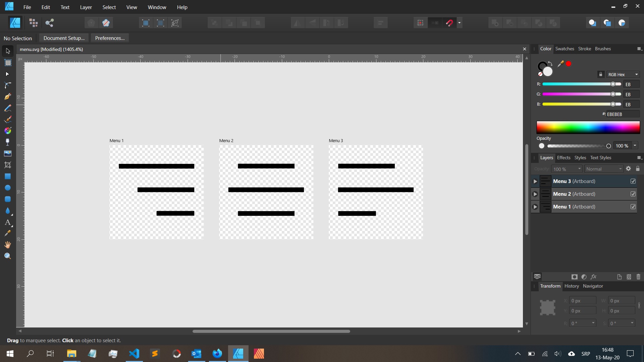Toggle the color panel lock icon

601,74
